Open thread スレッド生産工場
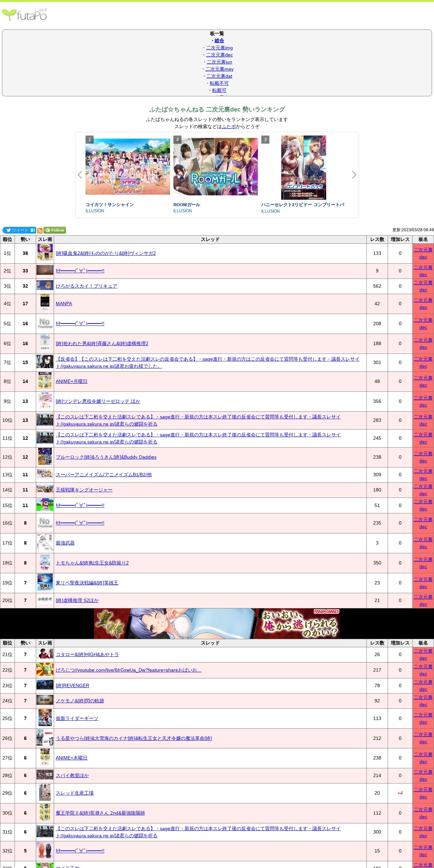The image size is (434, 868). point(75,793)
